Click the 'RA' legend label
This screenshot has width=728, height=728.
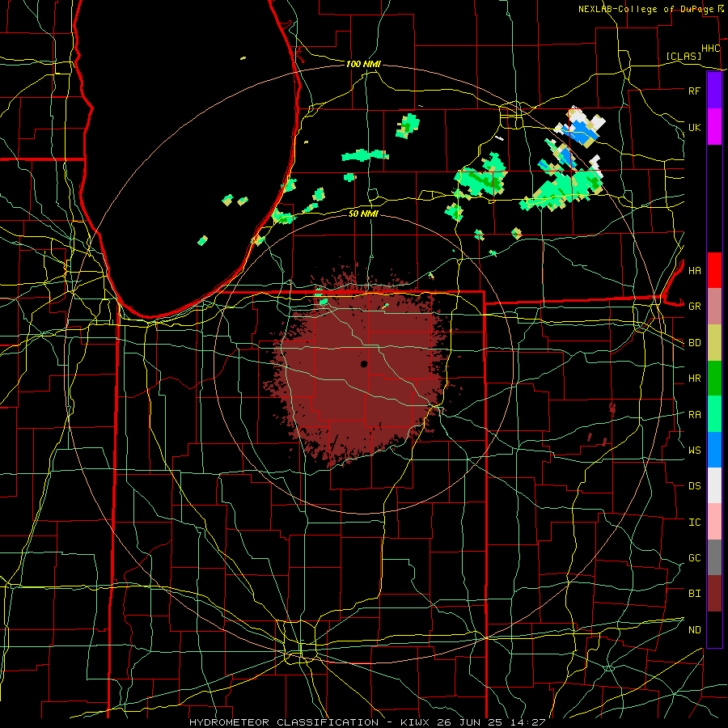[x=694, y=414]
